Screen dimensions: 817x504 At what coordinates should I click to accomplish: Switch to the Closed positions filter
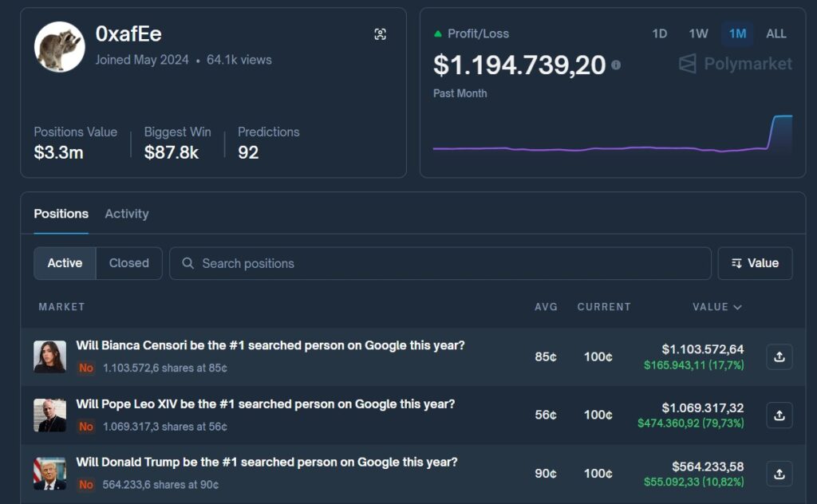tap(128, 263)
